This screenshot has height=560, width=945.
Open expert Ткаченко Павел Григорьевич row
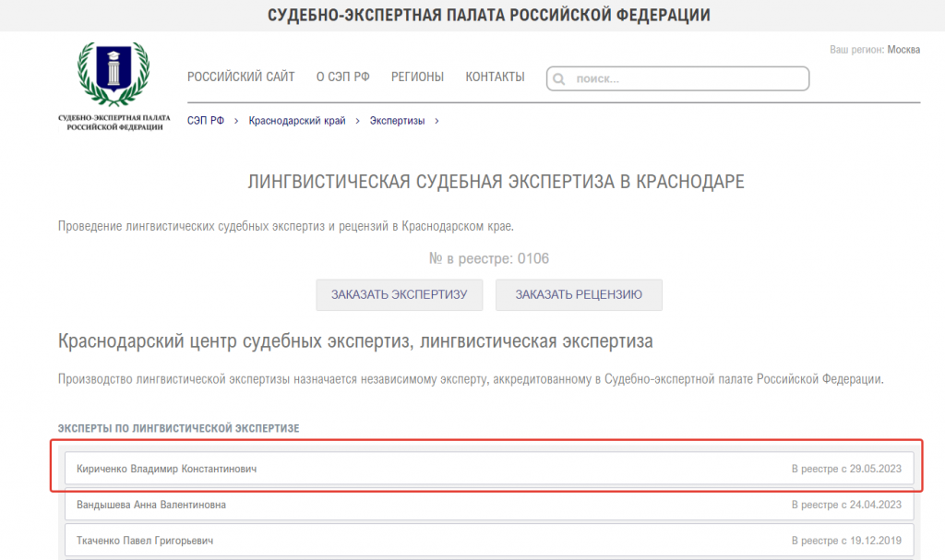[489, 541]
